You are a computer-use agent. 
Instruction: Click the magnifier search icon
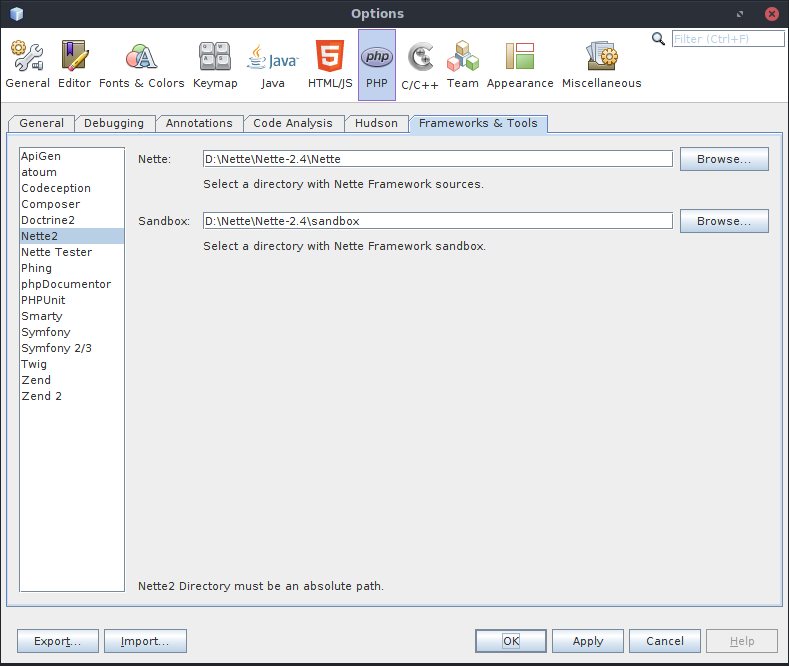(x=658, y=39)
